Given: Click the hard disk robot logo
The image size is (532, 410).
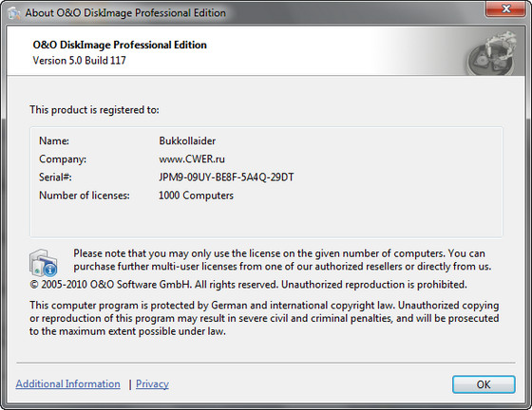Looking at the screenshot, I should (x=492, y=52).
